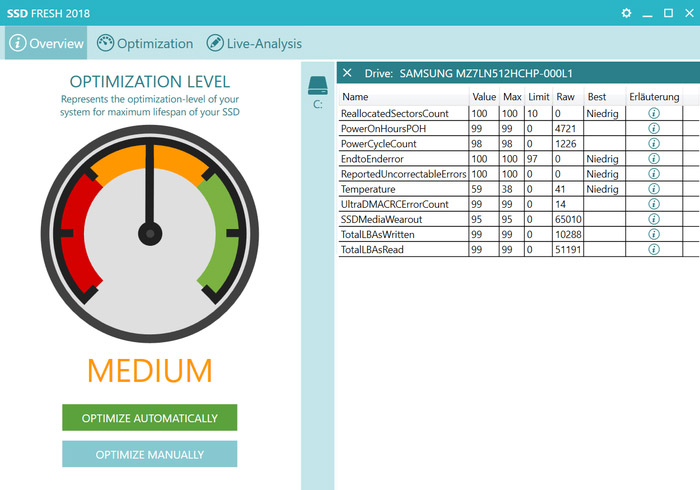This screenshot has width=700, height=490.
Task: Click the MEDIUM level label
Action: [x=150, y=371]
